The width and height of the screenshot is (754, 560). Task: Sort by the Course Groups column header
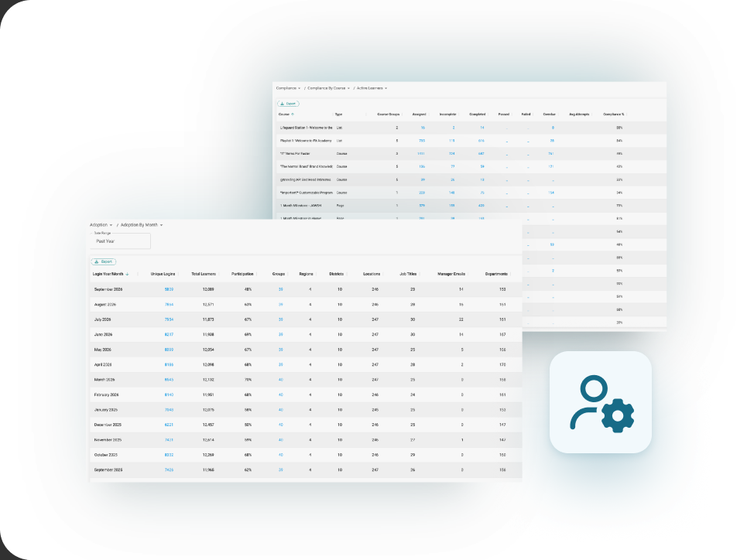point(389,114)
